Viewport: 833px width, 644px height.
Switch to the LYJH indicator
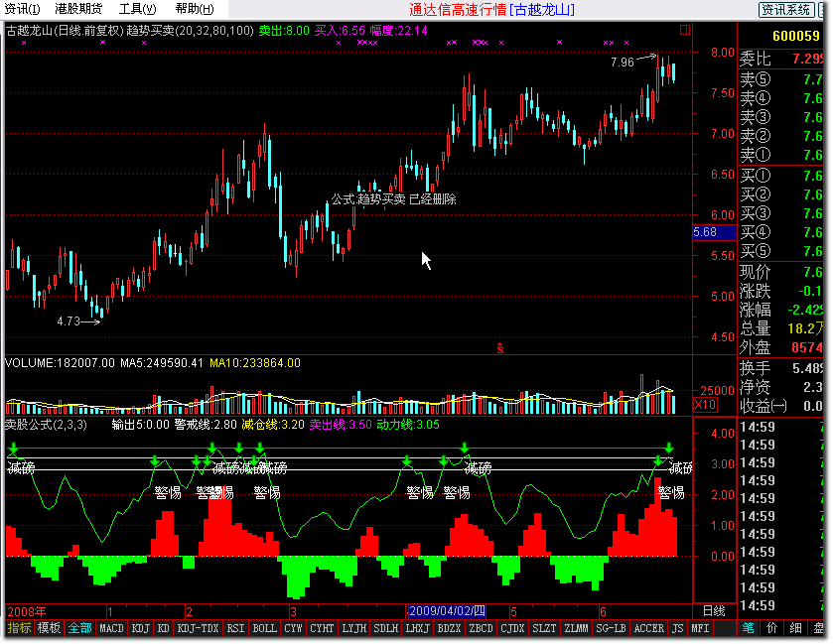click(353, 628)
